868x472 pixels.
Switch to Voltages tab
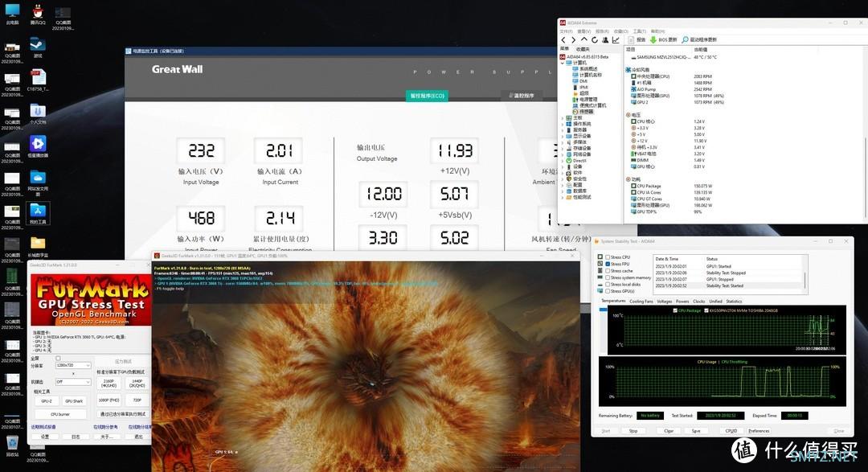(665, 302)
